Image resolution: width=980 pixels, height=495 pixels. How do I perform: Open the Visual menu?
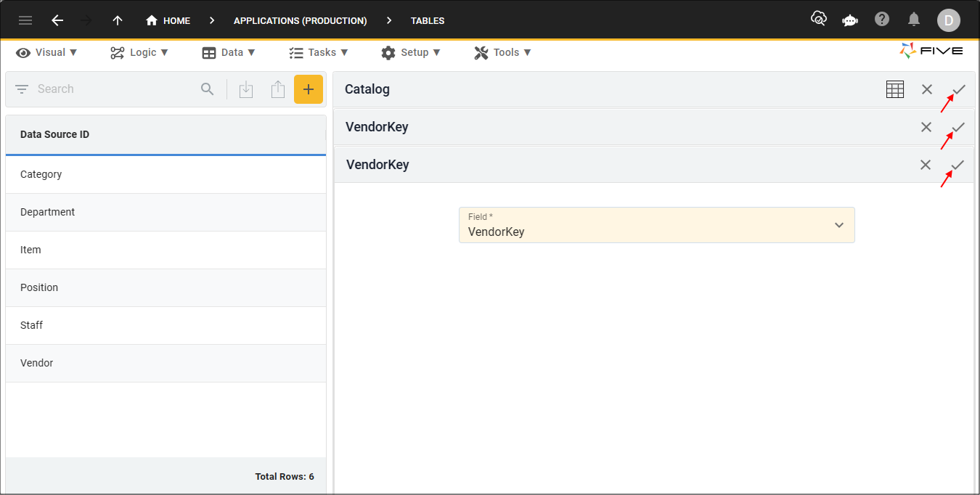click(47, 52)
